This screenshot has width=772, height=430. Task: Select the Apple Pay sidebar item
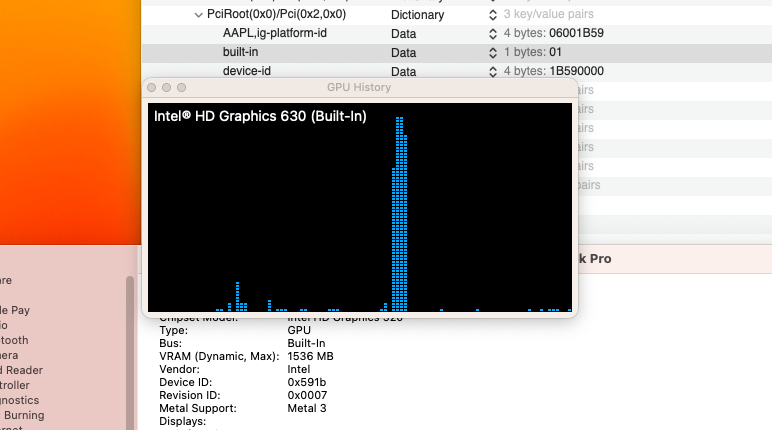pyautogui.click(x=15, y=310)
